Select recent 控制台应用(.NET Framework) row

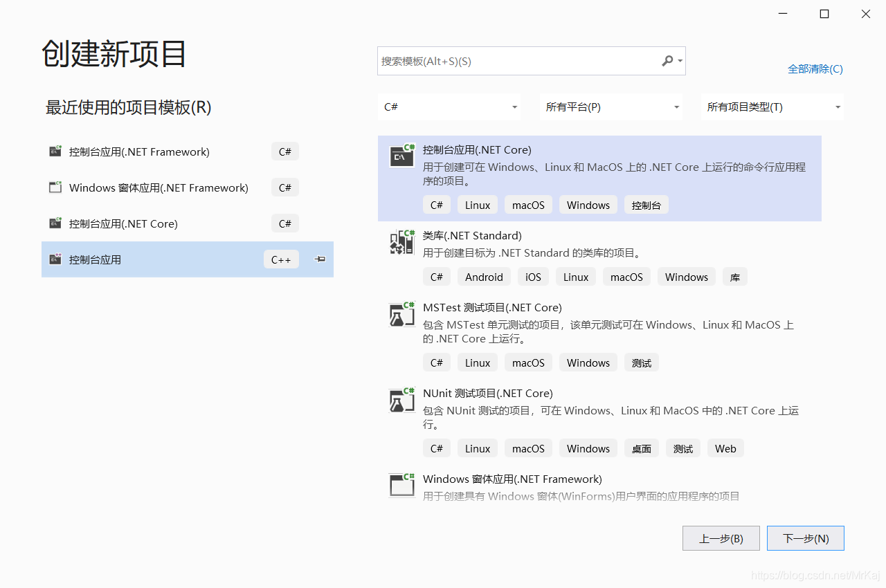pos(188,151)
